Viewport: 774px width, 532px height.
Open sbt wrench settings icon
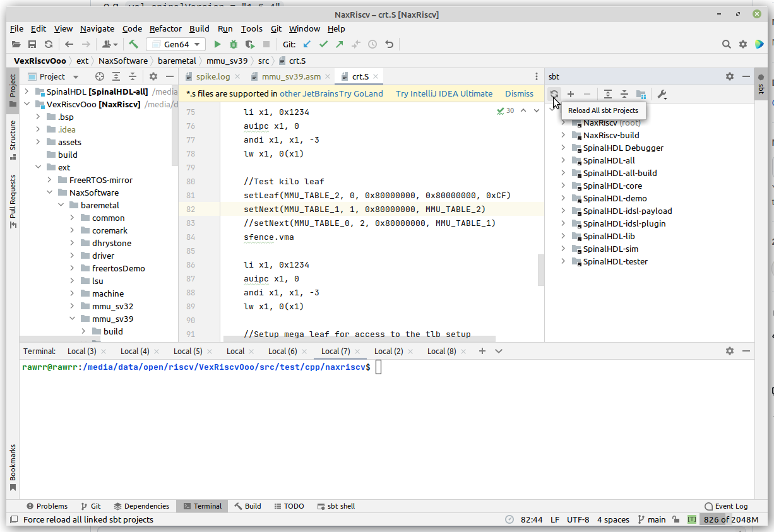(x=662, y=94)
